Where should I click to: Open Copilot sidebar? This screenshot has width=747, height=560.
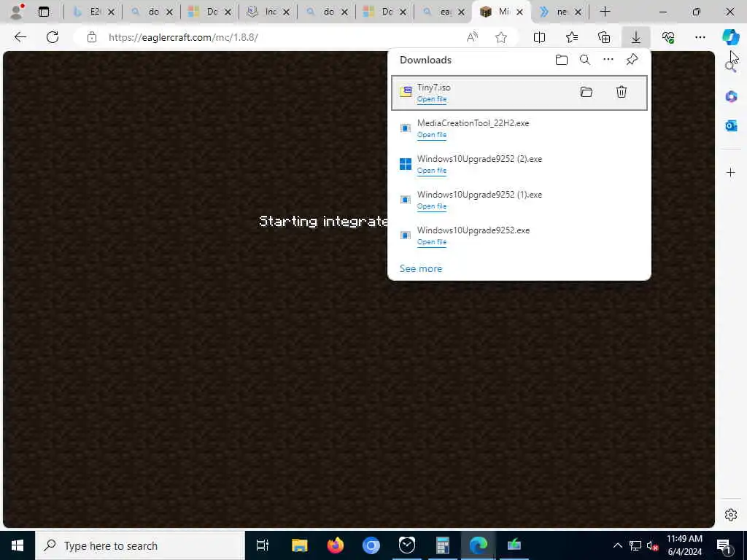coord(730,36)
